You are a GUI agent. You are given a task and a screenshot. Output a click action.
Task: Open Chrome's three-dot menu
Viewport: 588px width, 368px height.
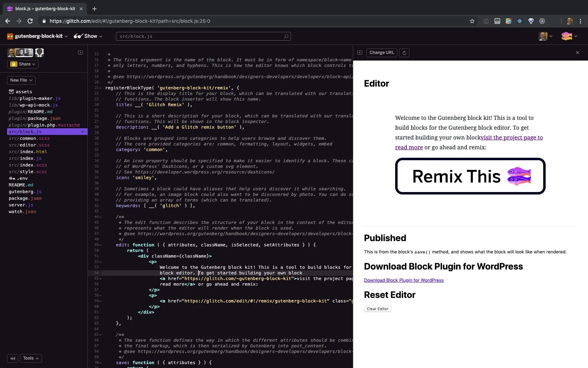tap(581, 21)
